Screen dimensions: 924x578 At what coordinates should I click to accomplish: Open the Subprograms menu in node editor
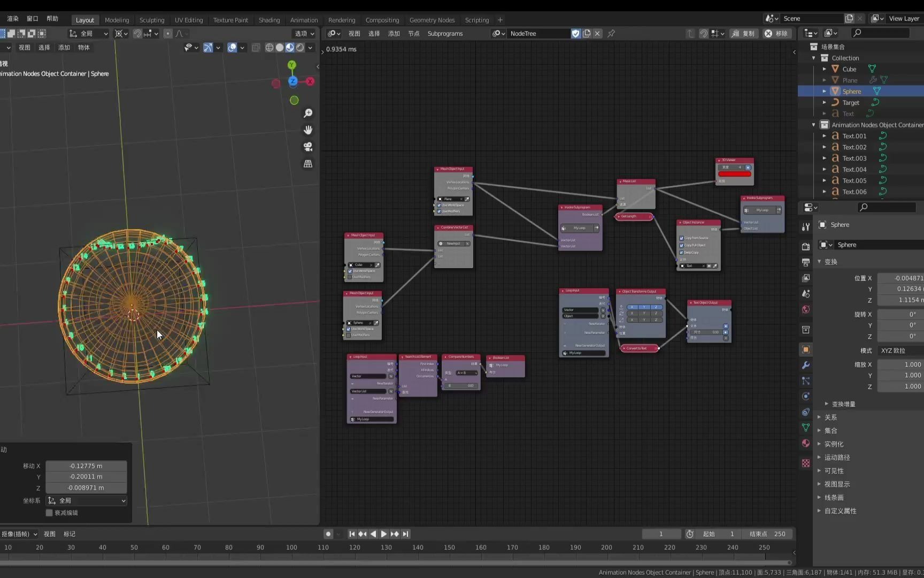tap(445, 34)
